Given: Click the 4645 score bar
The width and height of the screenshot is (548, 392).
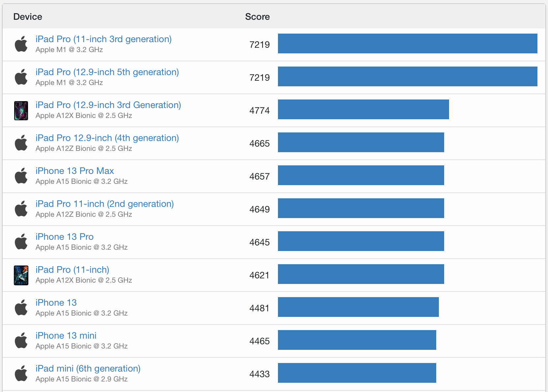Looking at the screenshot, I should coord(361,241).
